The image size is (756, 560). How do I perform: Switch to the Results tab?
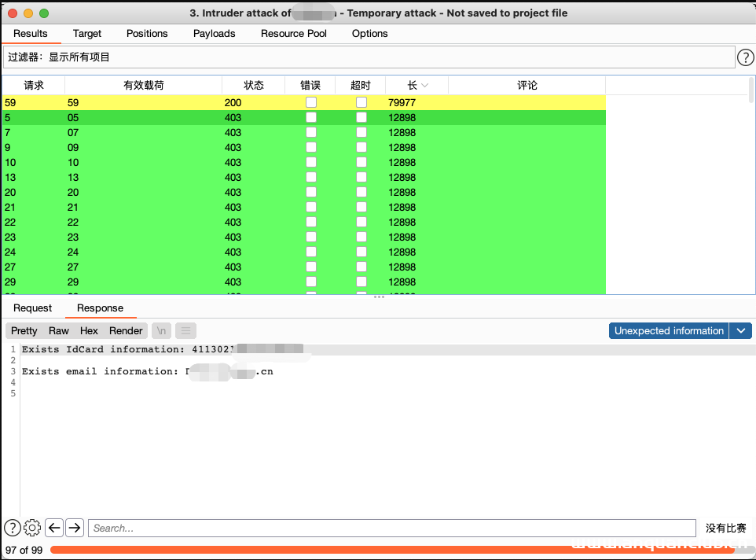point(31,34)
